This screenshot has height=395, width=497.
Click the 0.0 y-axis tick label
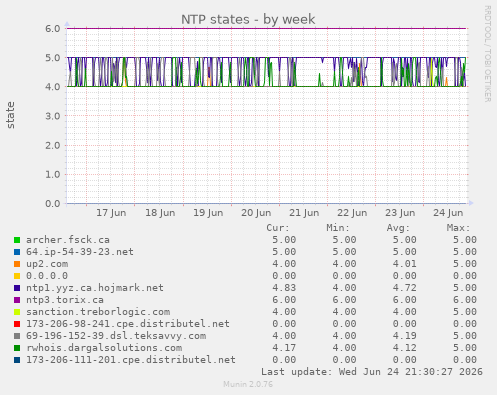pyautogui.click(x=53, y=203)
